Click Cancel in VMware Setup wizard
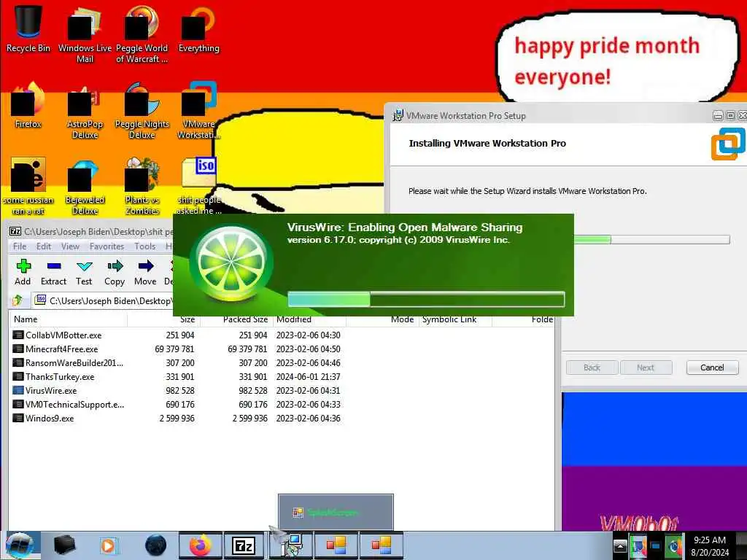The height and width of the screenshot is (560, 747). tap(712, 367)
